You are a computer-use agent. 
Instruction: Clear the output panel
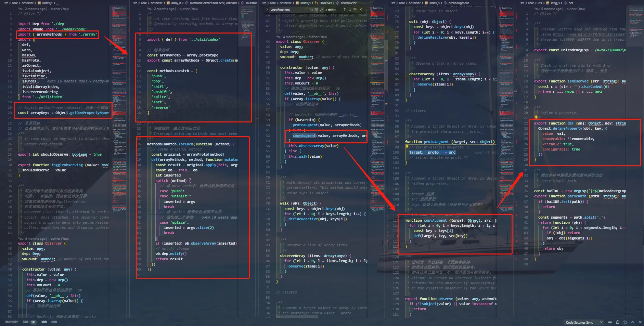610,322
